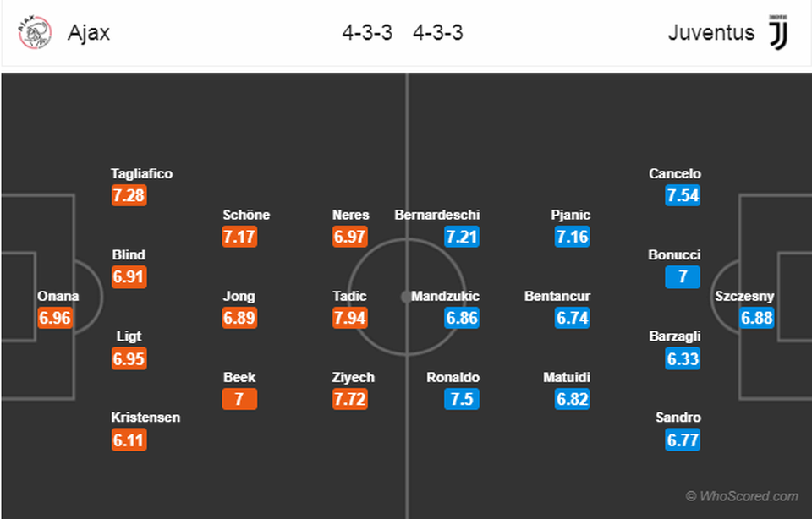The image size is (812, 519).
Task: Click the WhoScored.com watermark
Action: (742, 496)
